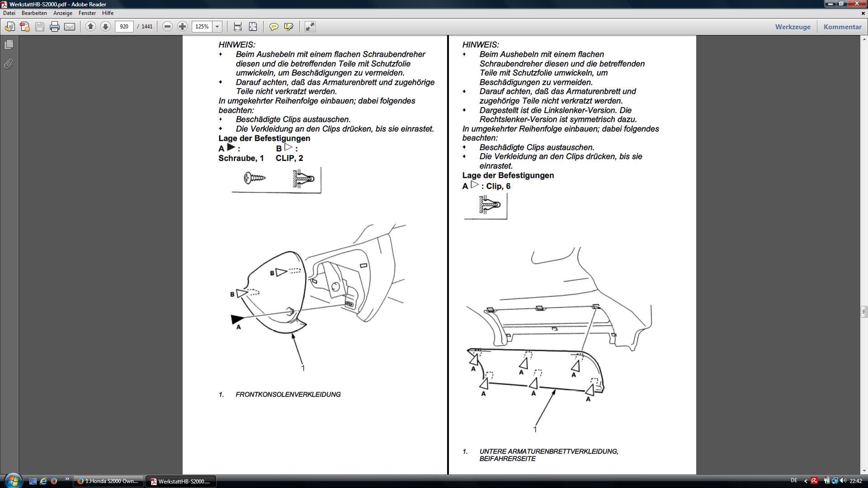This screenshot has width=868, height=488.
Task: Click the print icon in toolbar
Action: coord(55,27)
